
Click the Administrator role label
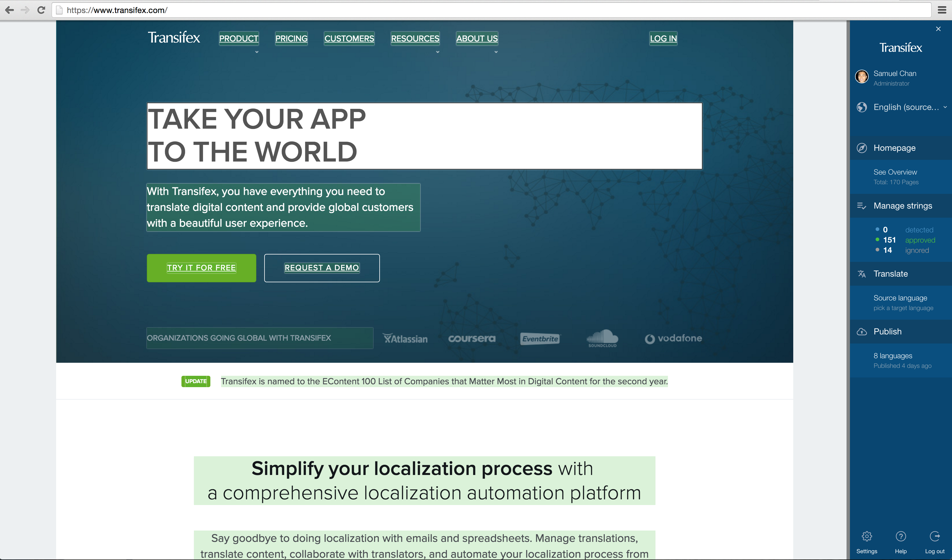891,83
